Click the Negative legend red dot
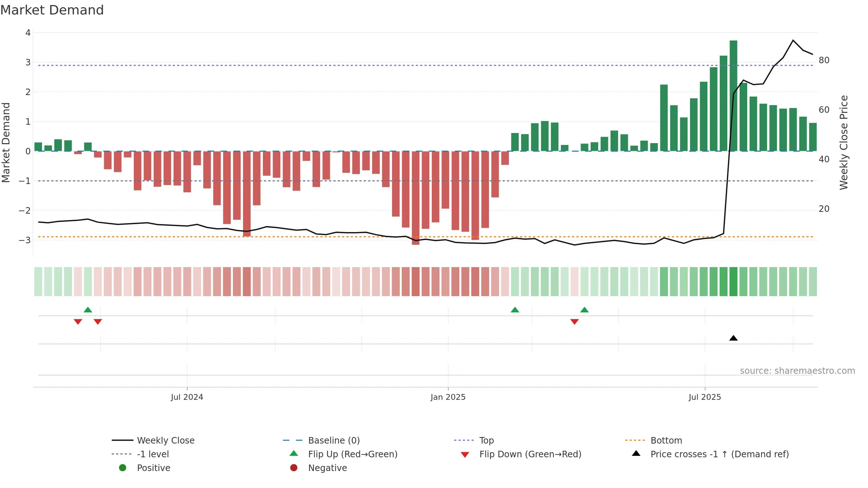The height and width of the screenshot is (488, 868). pos(294,468)
